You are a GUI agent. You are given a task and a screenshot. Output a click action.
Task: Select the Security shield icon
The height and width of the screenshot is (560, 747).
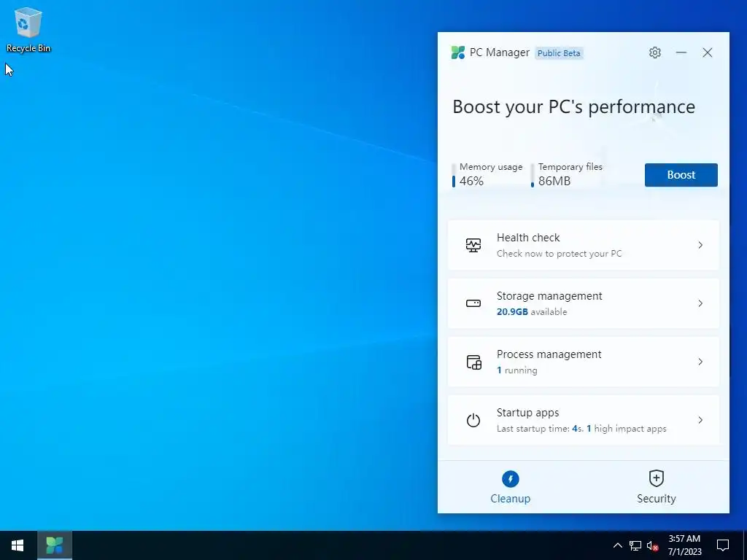click(x=656, y=478)
